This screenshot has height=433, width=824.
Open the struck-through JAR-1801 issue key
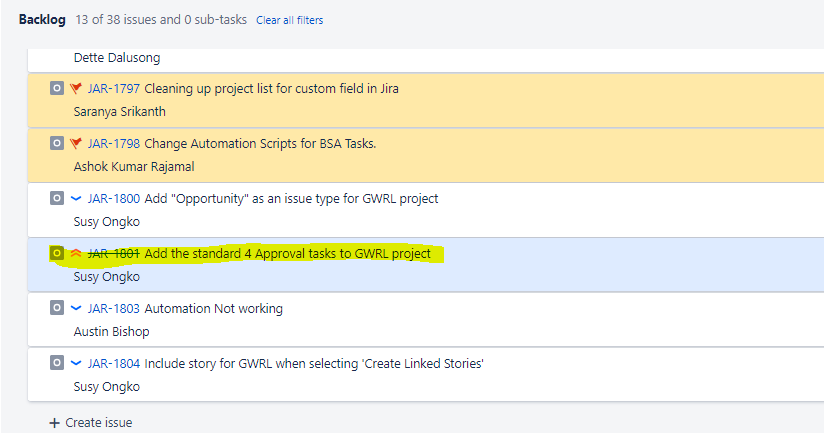click(113, 253)
